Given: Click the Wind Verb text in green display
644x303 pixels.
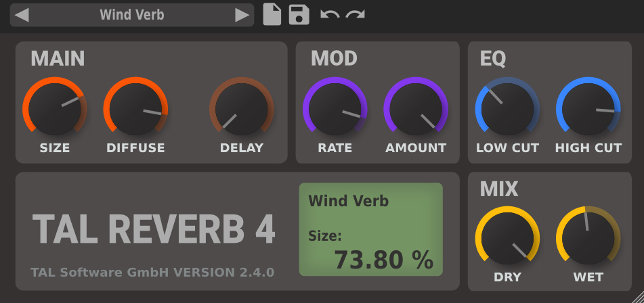Looking at the screenshot, I should pyautogui.click(x=348, y=201).
